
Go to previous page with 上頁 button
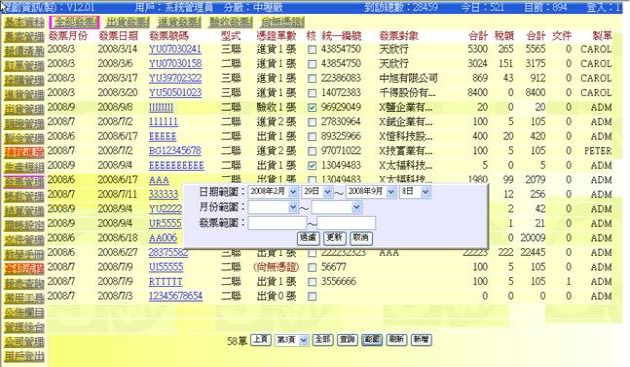(x=260, y=340)
